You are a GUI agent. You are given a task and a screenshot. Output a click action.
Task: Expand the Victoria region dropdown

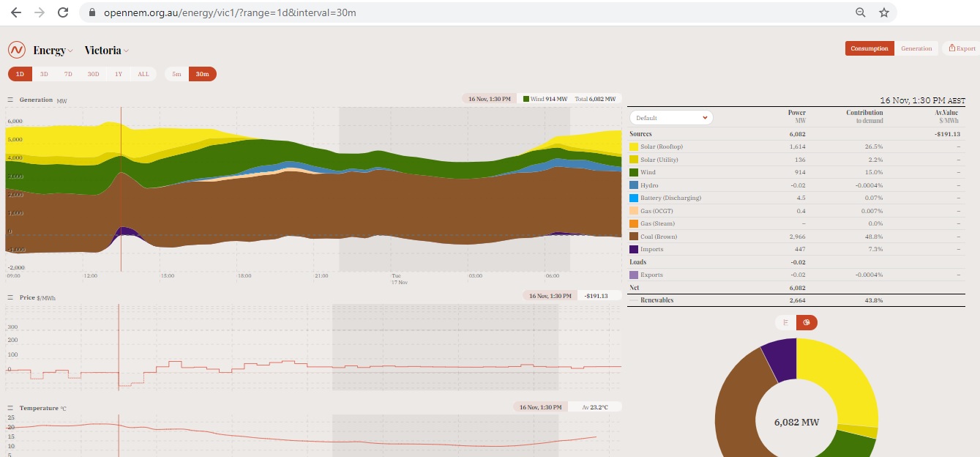[x=107, y=51]
